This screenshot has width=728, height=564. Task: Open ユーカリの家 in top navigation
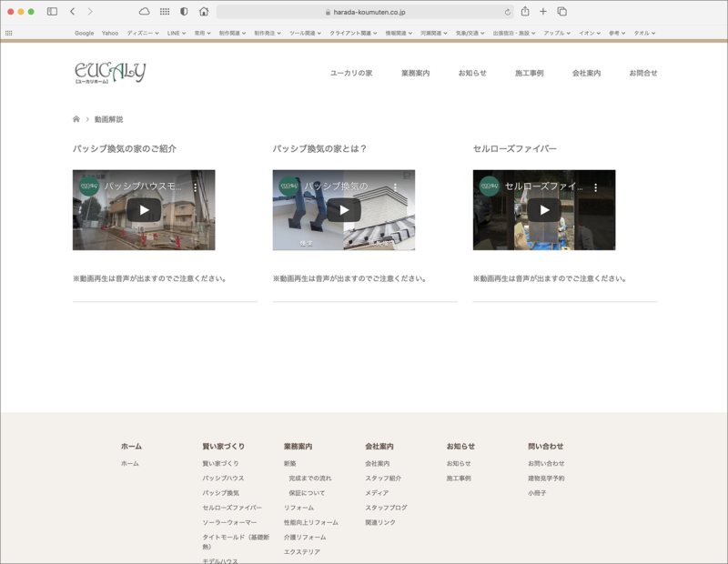click(351, 73)
